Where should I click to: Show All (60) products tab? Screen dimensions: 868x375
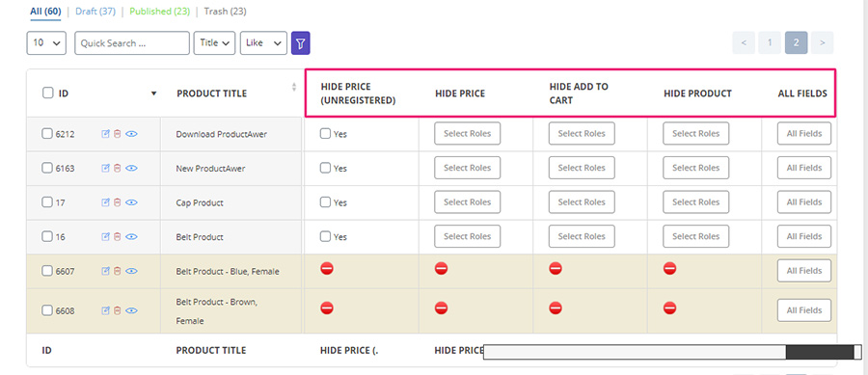pos(45,11)
